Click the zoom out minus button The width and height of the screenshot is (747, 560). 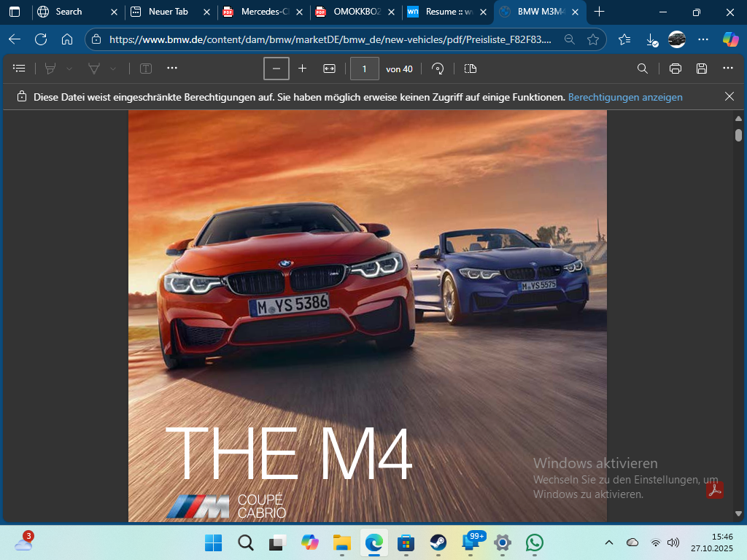[x=276, y=69]
